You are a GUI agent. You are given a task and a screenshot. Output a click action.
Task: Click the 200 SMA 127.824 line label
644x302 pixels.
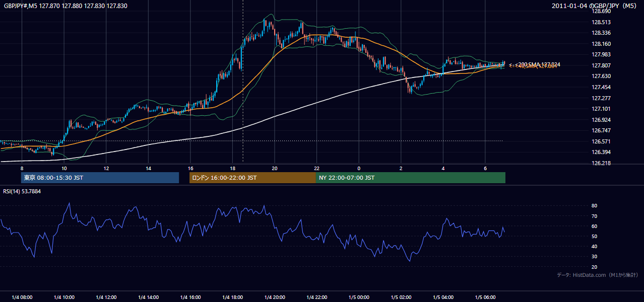pos(535,64)
